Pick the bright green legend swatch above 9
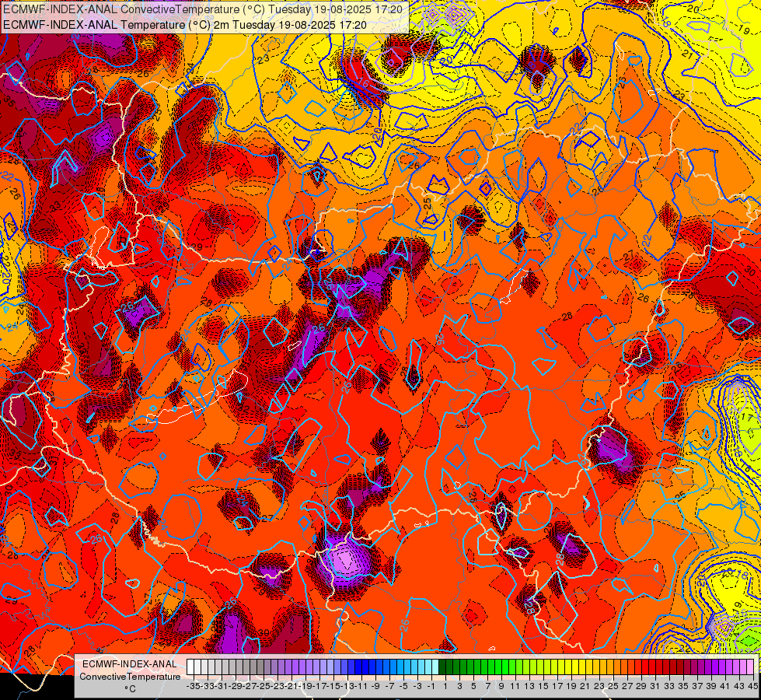 pyautogui.click(x=498, y=667)
